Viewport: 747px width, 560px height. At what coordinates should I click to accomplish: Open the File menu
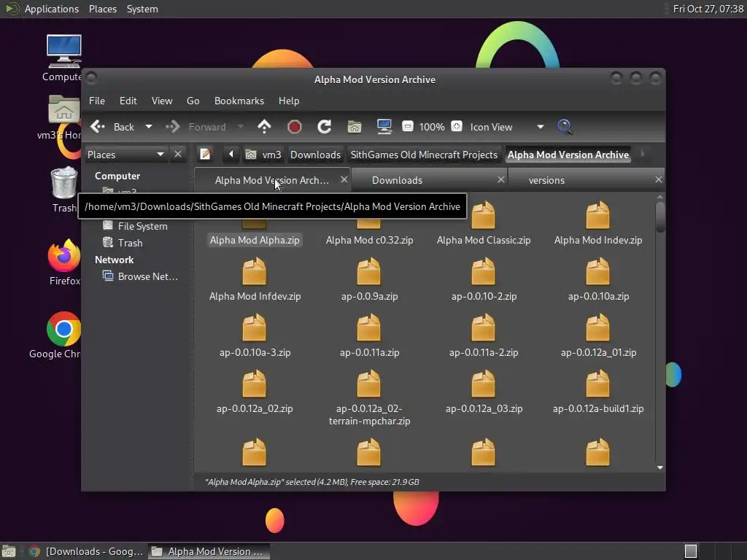pos(97,101)
